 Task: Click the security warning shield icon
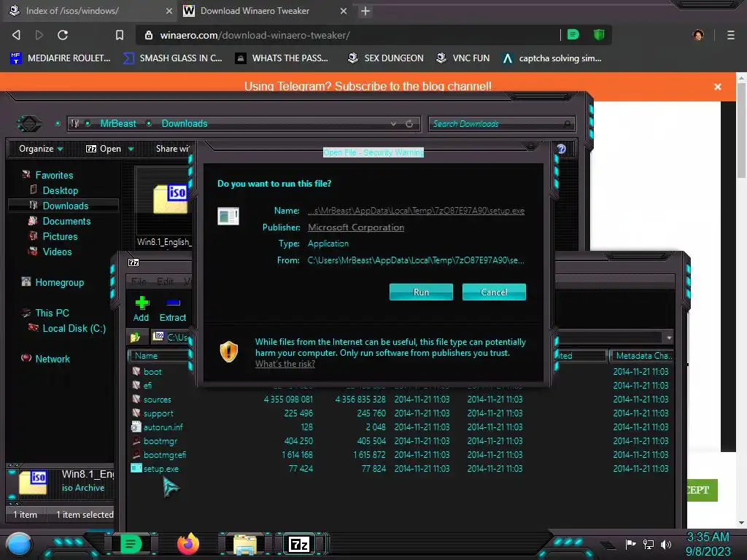228,352
